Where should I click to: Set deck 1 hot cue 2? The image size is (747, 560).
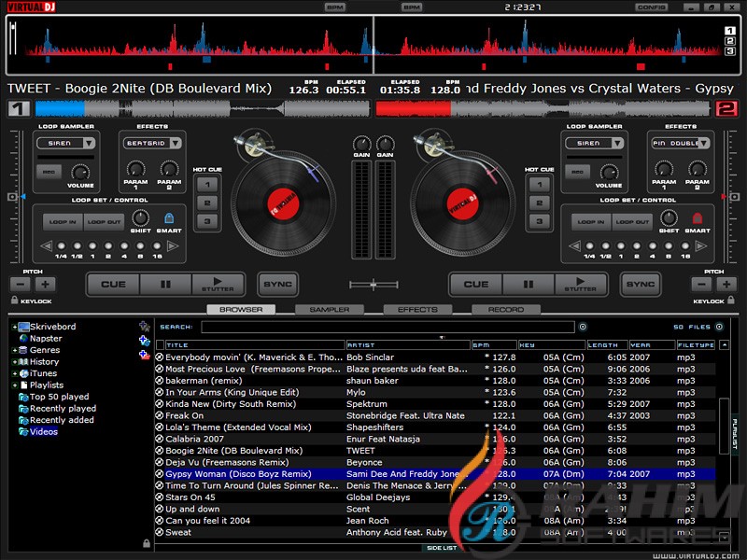(207, 203)
